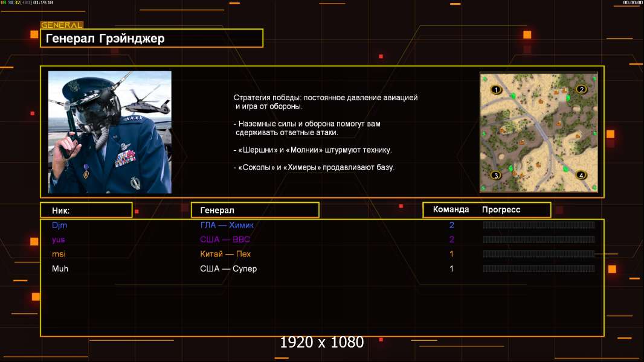This screenshot has height=362, width=644.
Task: Select player nickname msi
Action: click(x=59, y=254)
